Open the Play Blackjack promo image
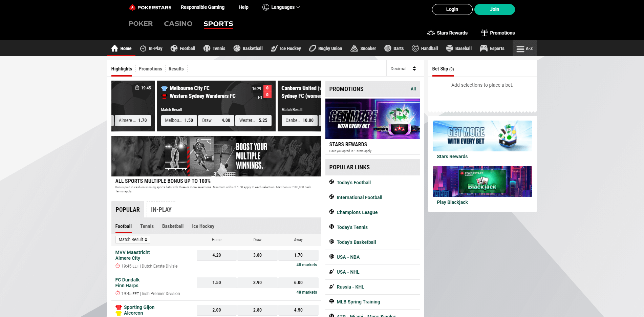Image resolution: width=644 pixels, height=317 pixels. [482, 181]
